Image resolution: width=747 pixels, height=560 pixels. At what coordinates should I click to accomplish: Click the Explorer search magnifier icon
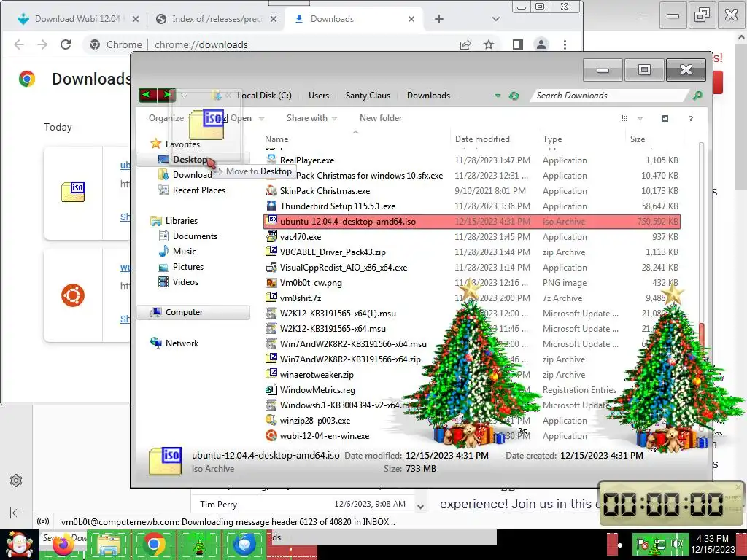(x=697, y=96)
